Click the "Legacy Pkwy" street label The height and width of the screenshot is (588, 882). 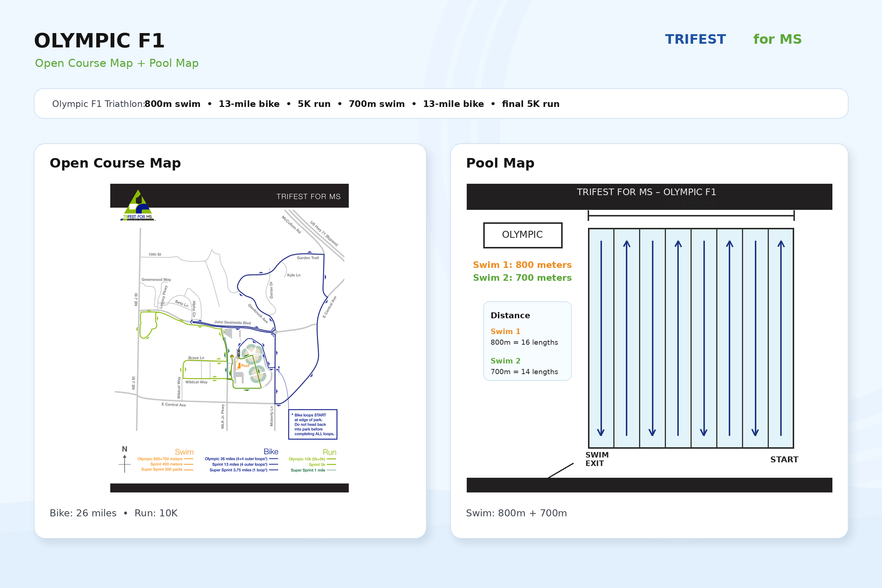(164, 297)
